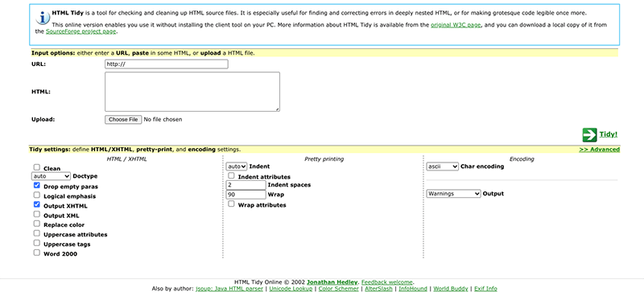Click the 'Input options:' label
644x296 pixels.
[53, 53]
